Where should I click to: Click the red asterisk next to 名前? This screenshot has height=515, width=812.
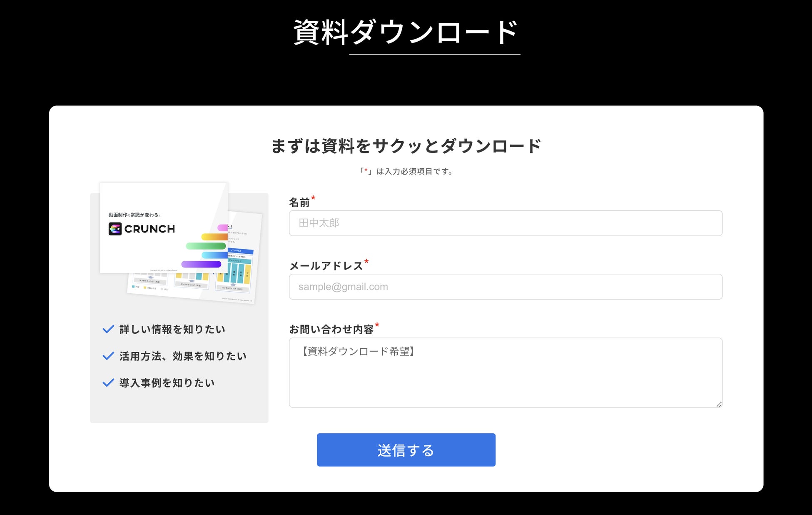coord(313,198)
